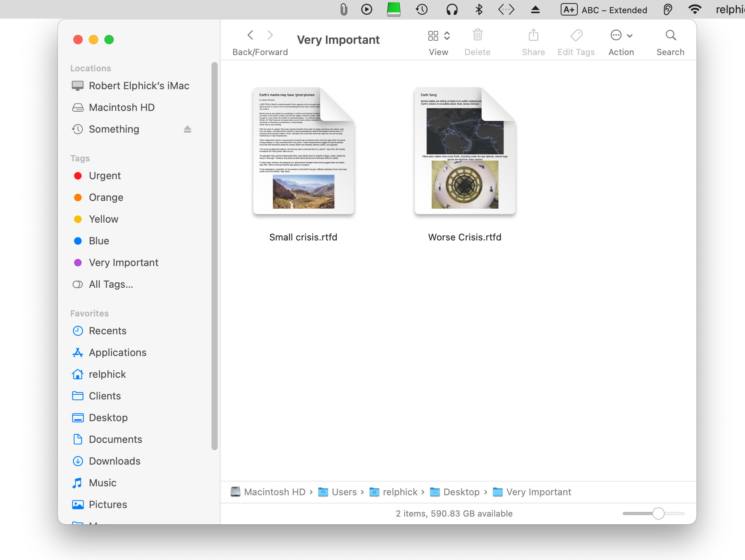The height and width of the screenshot is (560, 745).
Task: Click the Delete trash icon
Action: pos(477,35)
